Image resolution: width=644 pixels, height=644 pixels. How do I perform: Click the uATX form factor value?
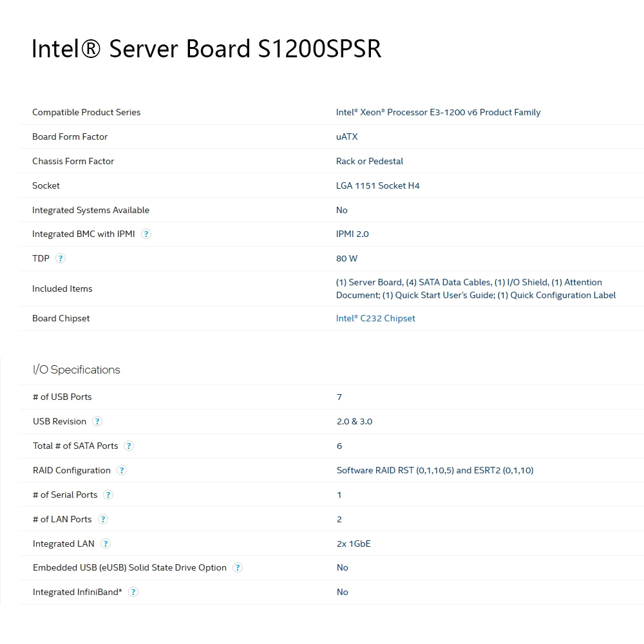[x=347, y=137]
